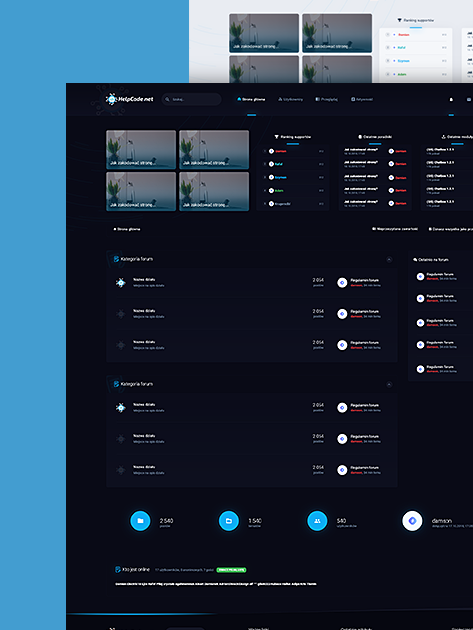
Task: Select Ranking supportów tab in light-theme window
Action: (416, 20)
